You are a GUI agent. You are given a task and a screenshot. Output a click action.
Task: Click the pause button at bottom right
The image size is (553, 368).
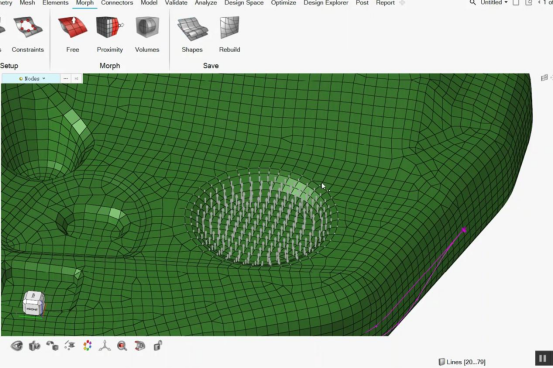542,358
